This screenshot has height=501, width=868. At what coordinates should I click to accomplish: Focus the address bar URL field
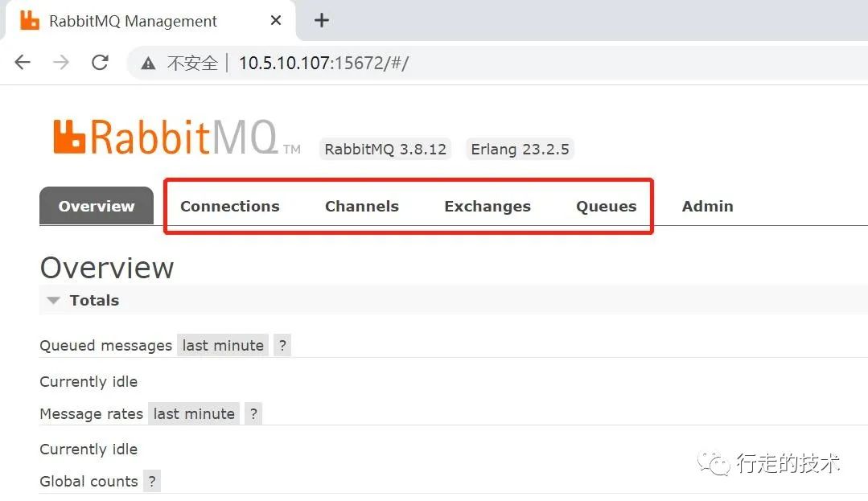(x=483, y=63)
